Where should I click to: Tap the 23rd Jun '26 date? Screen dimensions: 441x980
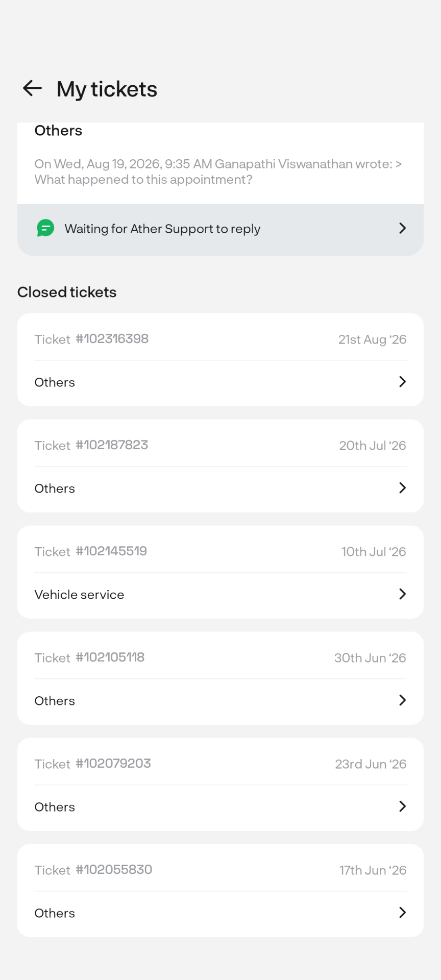(371, 764)
